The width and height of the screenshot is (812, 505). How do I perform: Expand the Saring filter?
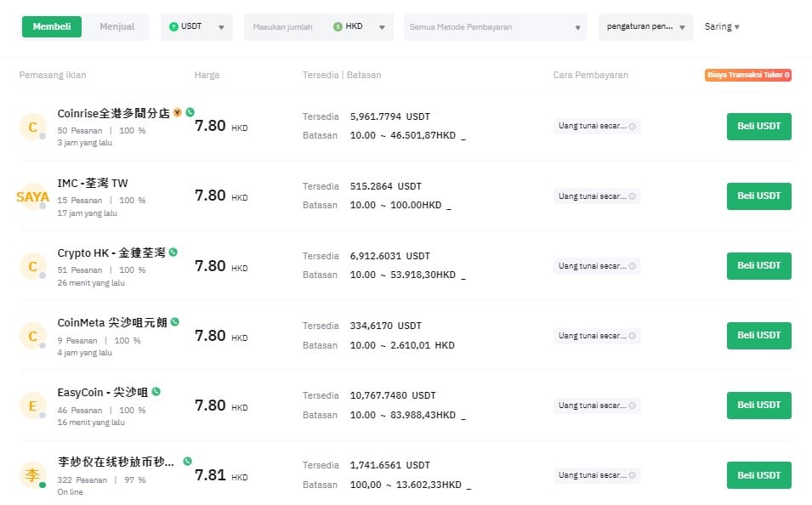722,26
